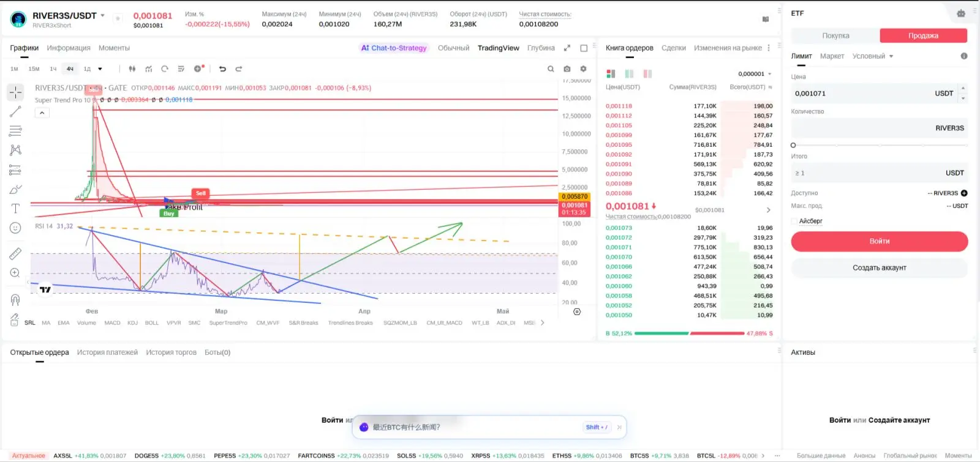Image resolution: width=980 pixels, height=462 pixels.
Task: Toggle the chart layout square icon
Action: (x=584, y=48)
